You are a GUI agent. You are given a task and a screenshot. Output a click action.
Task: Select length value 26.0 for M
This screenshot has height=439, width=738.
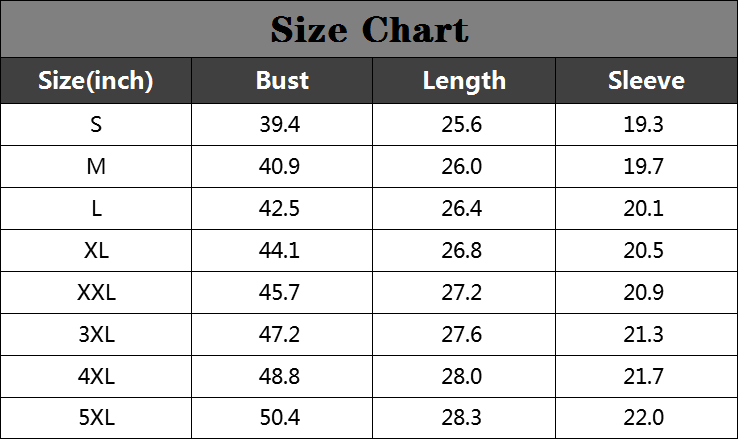(462, 167)
